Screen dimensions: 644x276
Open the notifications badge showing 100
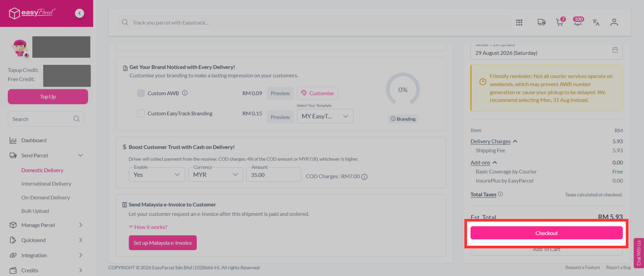[578, 22]
